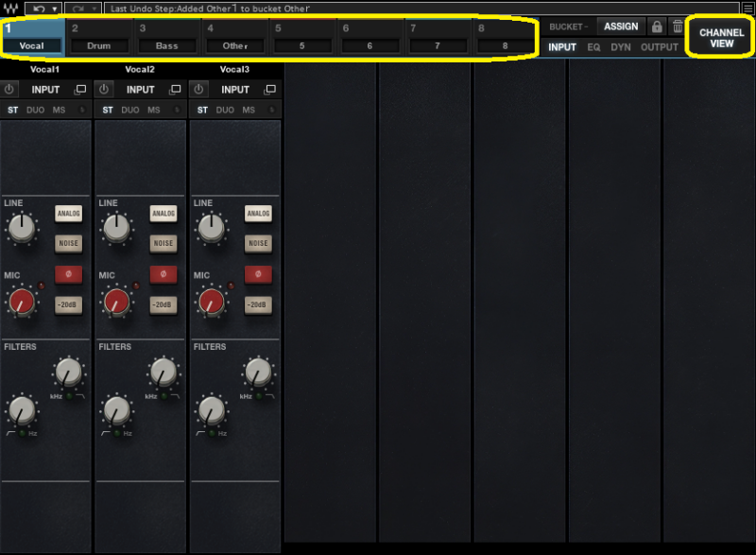Screen dimensions: 756x555
Task: Toggle NOISE button on Vocal1 channel
Action: (68, 244)
